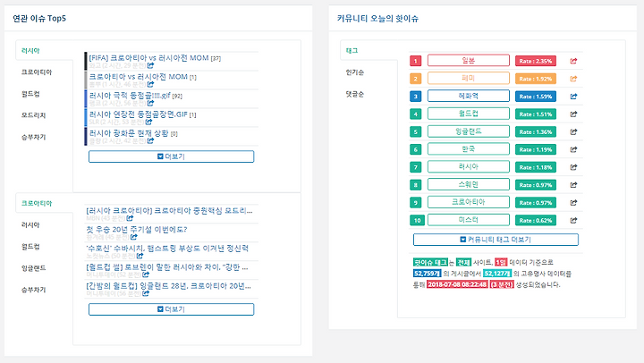The image size is (644, 363).
Task: Select the 모드리치 tab
Action: [33, 115]
